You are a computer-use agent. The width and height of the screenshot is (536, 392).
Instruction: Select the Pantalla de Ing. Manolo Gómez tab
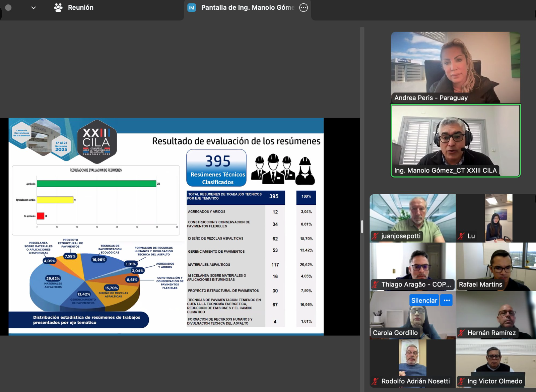click(247, 8)
